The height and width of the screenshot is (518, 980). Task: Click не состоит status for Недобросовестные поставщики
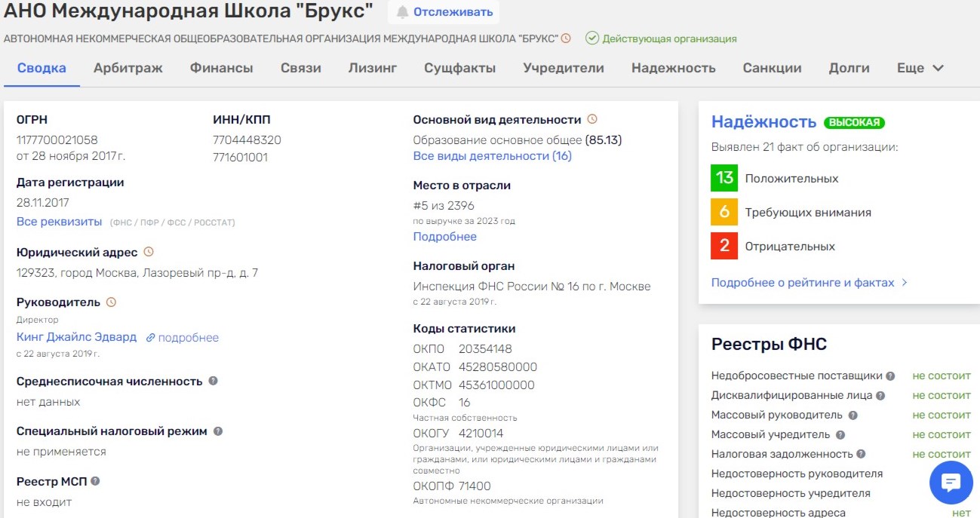click(942, 375)
